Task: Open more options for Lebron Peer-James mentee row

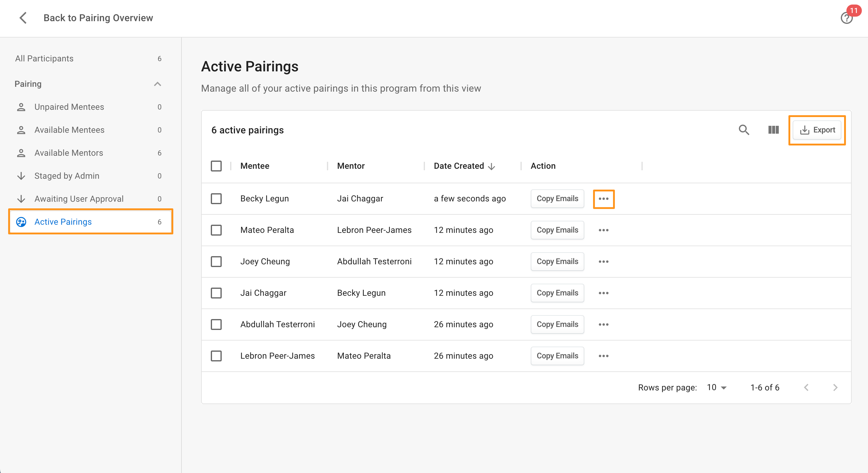Action: (x=603, y=356)
